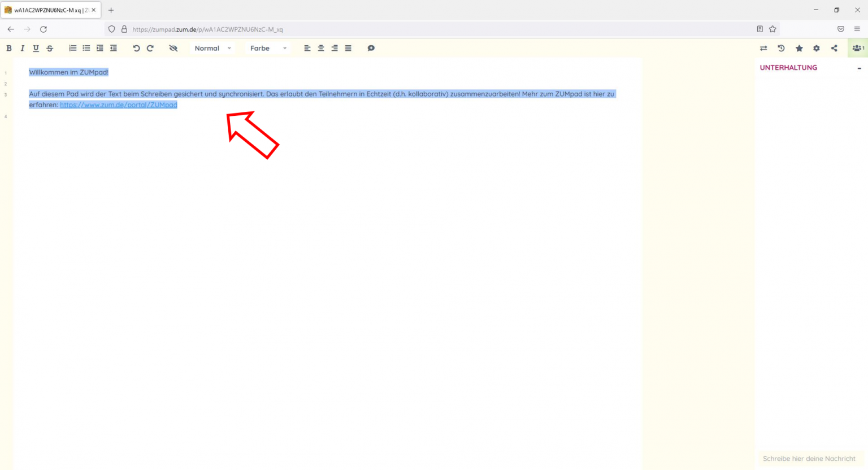Click the chat message input field
The height and width of the screenshot is (470, 868).
click(x=809, y=459)
